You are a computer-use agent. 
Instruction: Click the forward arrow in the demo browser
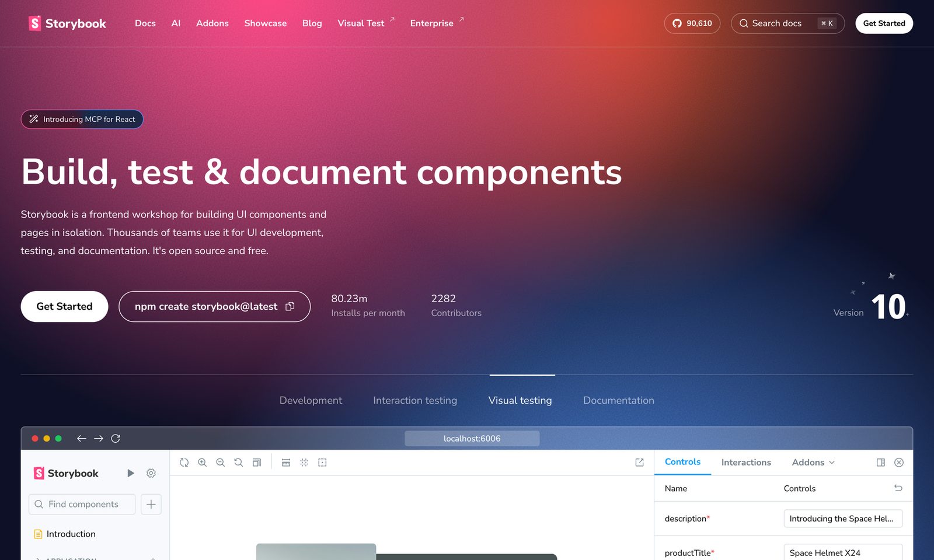click(x=99, y=439)
